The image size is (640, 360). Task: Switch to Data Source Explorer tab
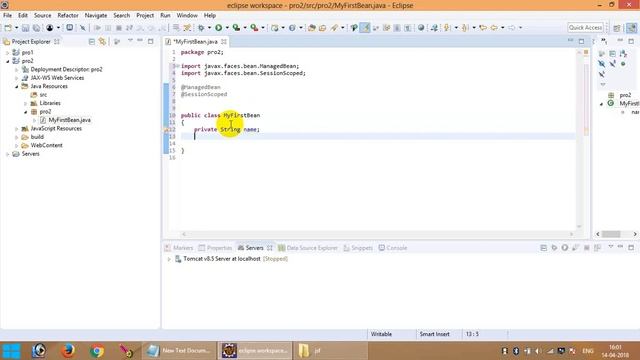click(x=308, y=248)
